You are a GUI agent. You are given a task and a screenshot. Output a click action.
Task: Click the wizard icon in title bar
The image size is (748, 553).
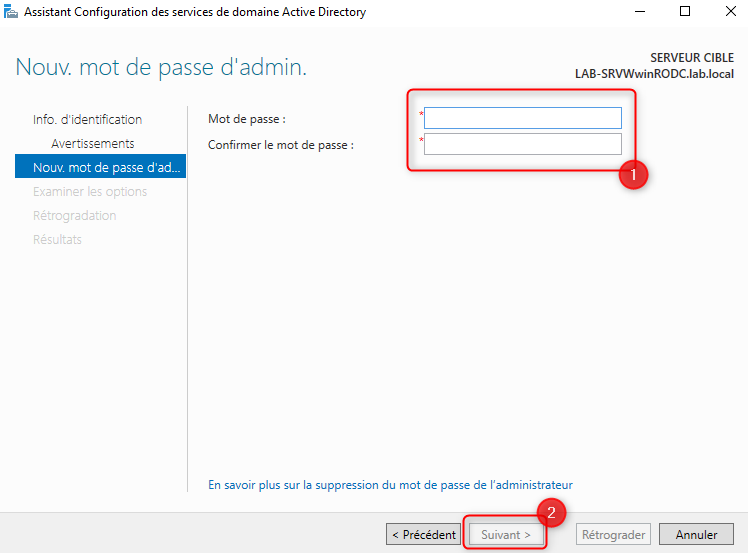coord(10,11)
